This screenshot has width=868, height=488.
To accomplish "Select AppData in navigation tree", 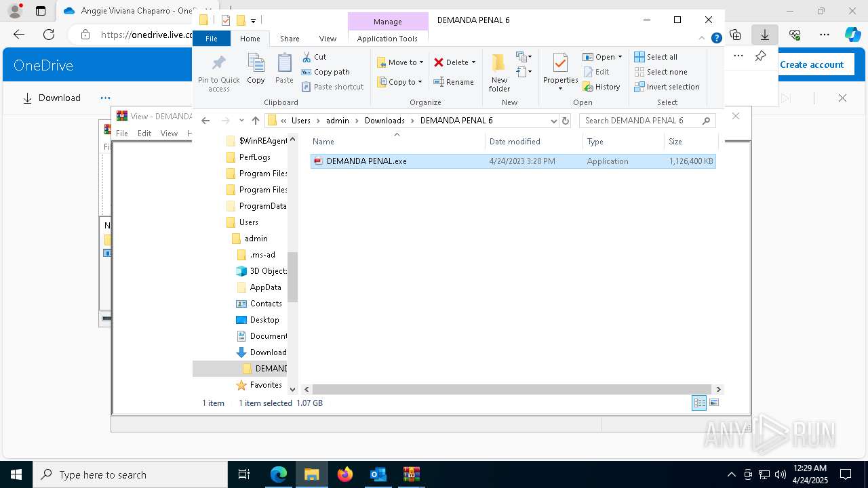I will 265,287.
